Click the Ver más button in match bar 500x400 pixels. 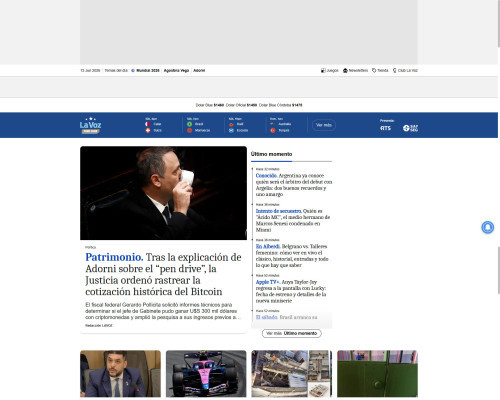coord(324,125)
